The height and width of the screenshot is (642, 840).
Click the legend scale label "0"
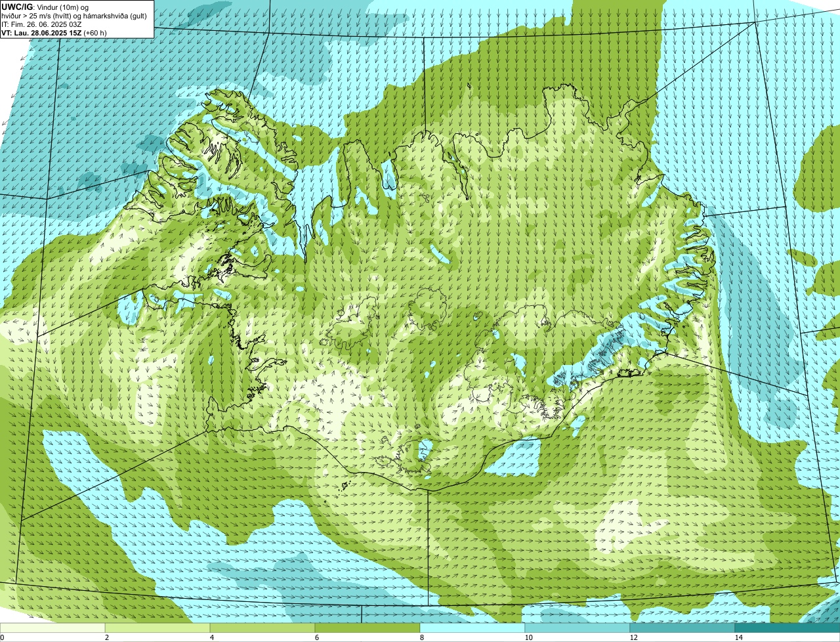2,637
